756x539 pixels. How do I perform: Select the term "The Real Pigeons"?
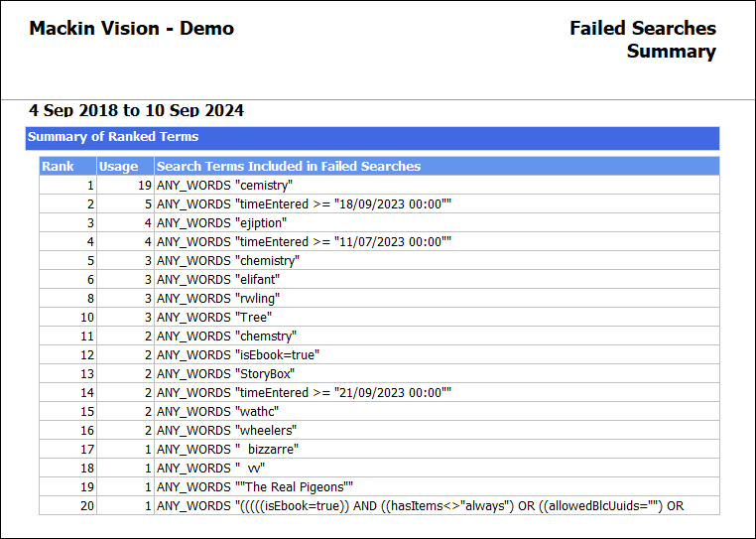[255, 486]
